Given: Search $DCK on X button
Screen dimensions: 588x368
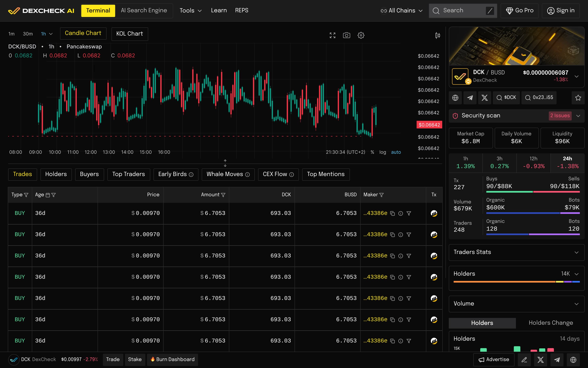Looking at the screenshot, I should [x=506, y=98].
